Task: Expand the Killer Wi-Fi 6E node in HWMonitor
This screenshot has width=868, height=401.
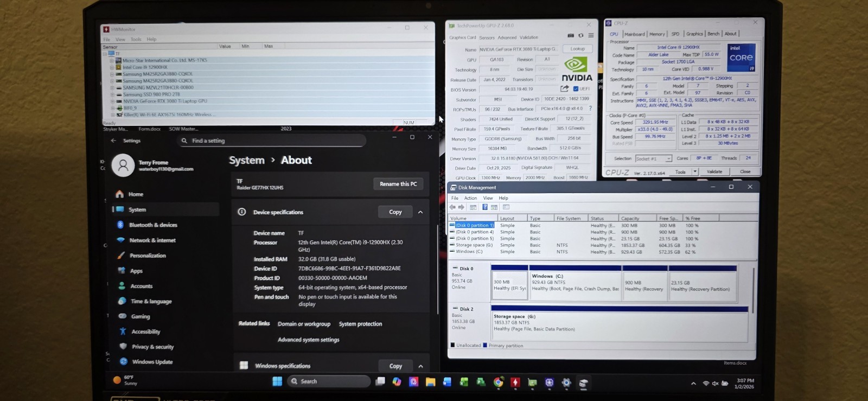Action: pyautogui.click(x=112, y=114)
